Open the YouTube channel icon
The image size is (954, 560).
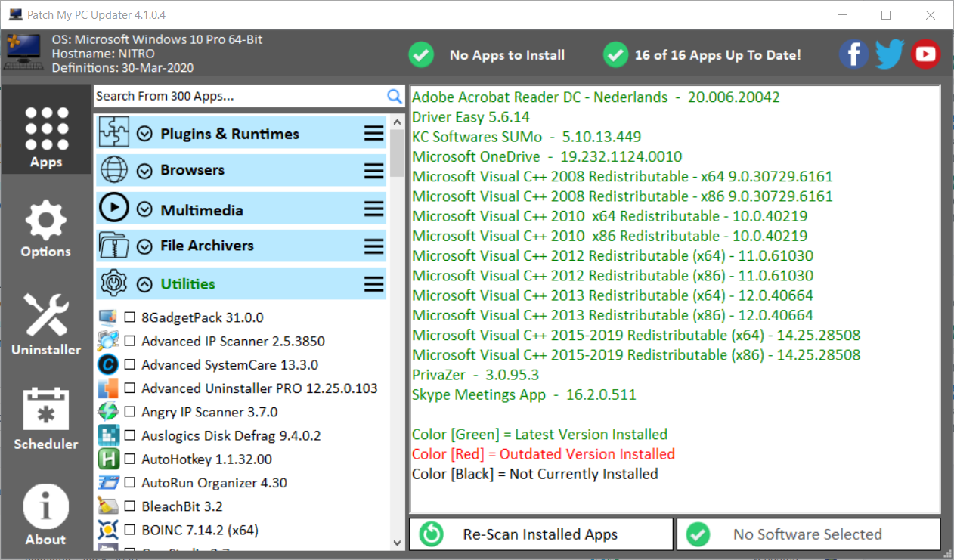pyautogui.click(x=925, y=54)
